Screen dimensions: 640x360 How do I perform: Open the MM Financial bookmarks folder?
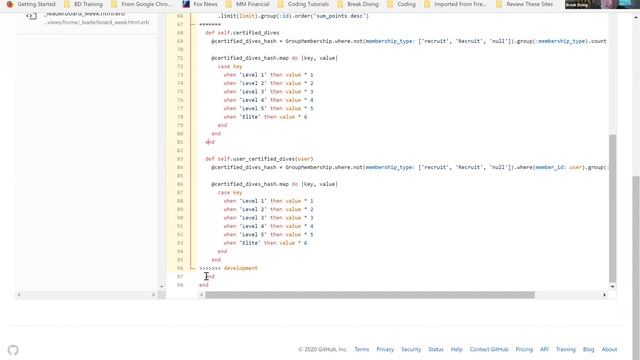point(247,4)
